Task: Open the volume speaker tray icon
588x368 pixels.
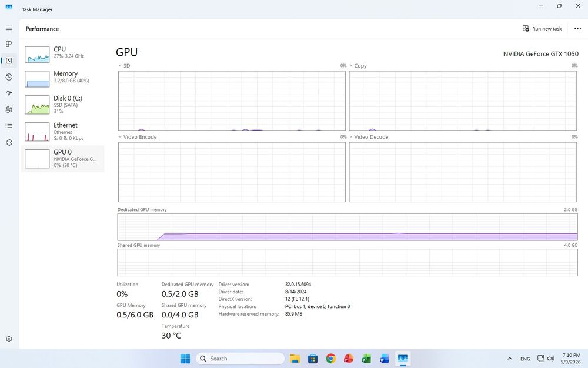Action: pos(550,359)
